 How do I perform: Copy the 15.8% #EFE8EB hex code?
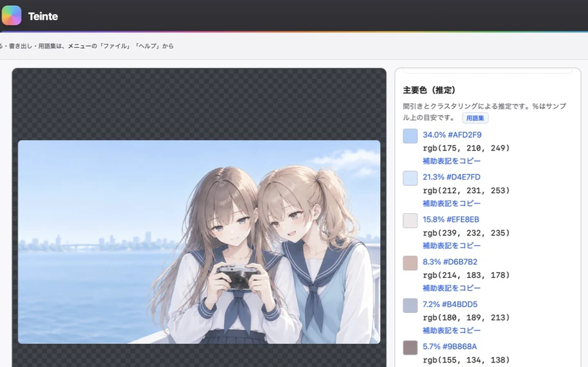451,219
